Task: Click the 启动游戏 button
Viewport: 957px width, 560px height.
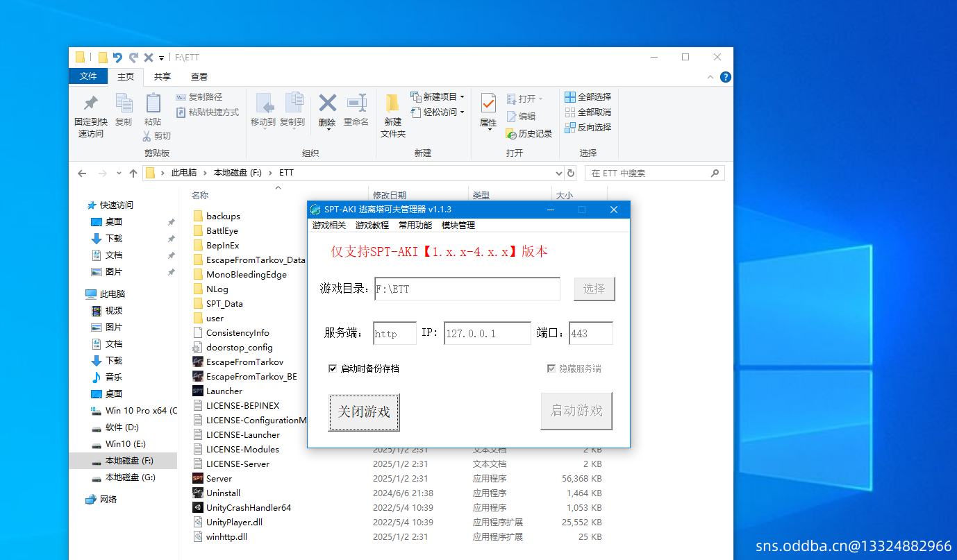Action: [576, 411]
